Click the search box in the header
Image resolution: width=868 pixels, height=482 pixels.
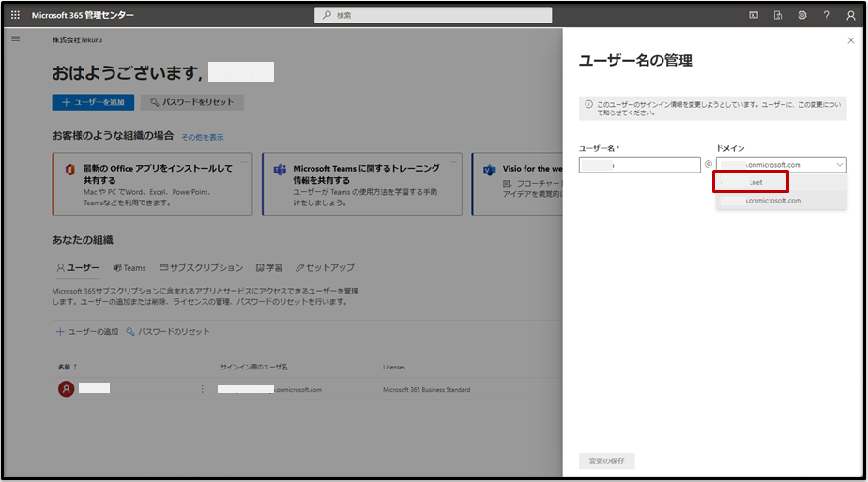(433, 15)
